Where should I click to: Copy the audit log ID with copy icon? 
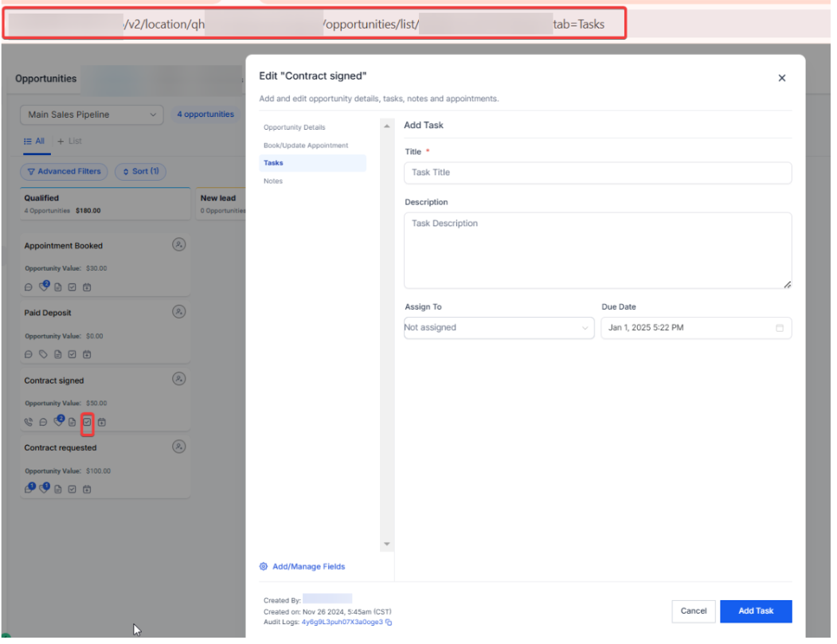[x=389, y=623]
